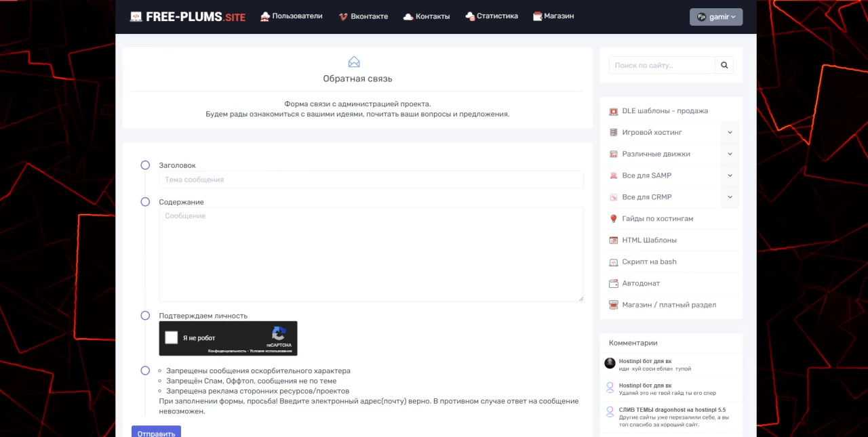Click the Пользователи icon in the navbar
This screenshot has height=437, width=868.
(x=265, y=16)
